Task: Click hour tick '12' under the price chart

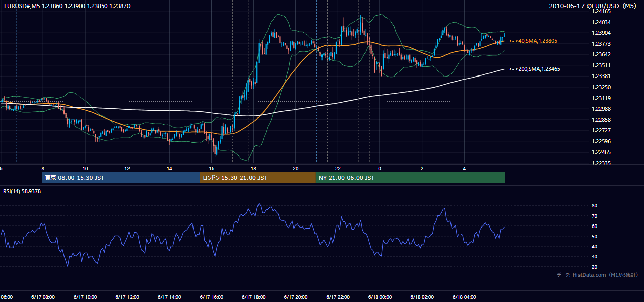Action: (127, 168)
